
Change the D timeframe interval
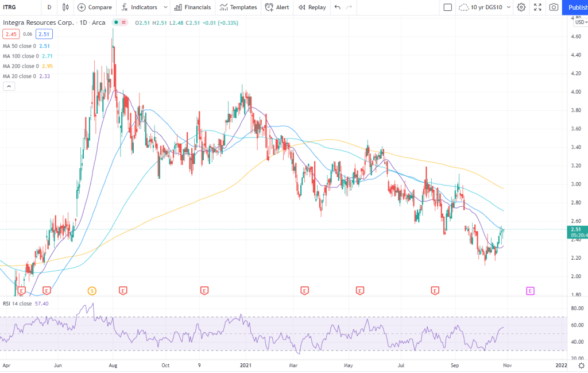coord(49,7)
